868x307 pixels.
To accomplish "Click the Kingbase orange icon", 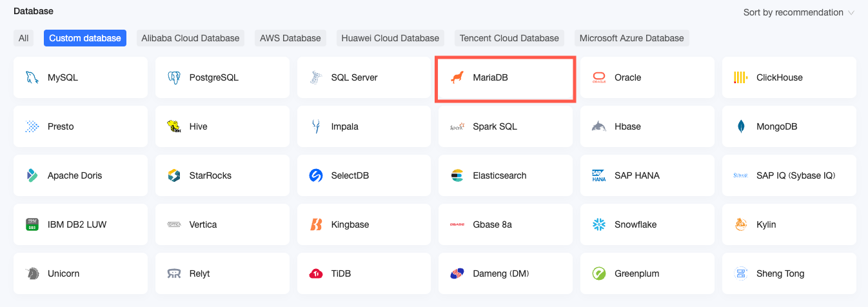I will tap(315, 224).
